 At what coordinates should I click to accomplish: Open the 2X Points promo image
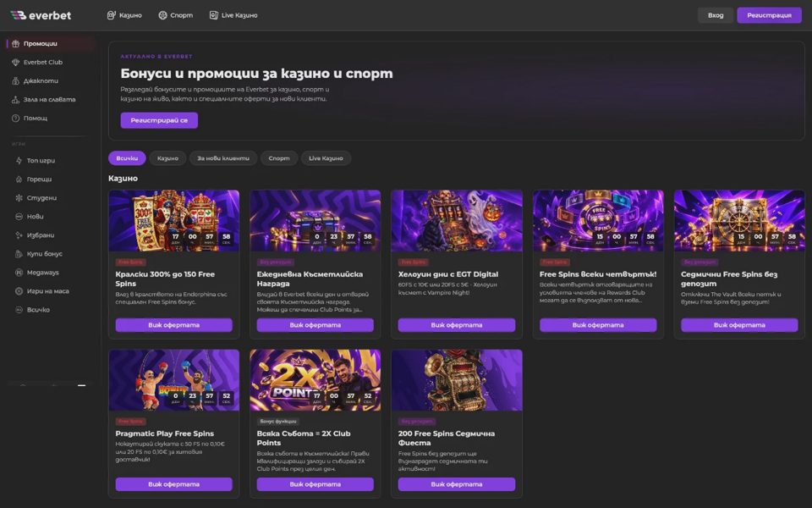coord(315,380)
